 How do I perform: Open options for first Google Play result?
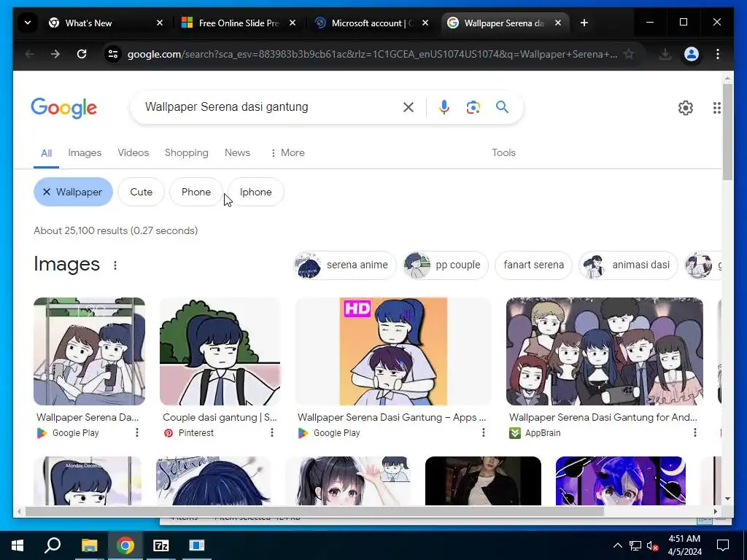[136, 432]
